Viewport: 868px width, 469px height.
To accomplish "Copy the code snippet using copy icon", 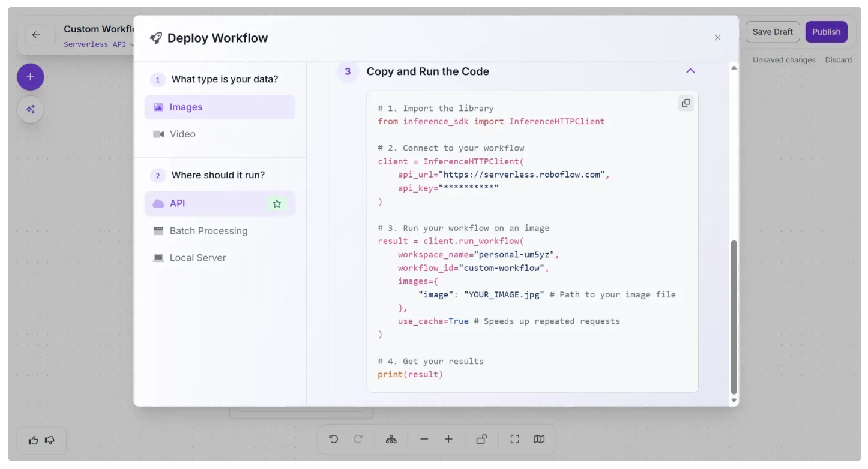I will click(686, 103).
